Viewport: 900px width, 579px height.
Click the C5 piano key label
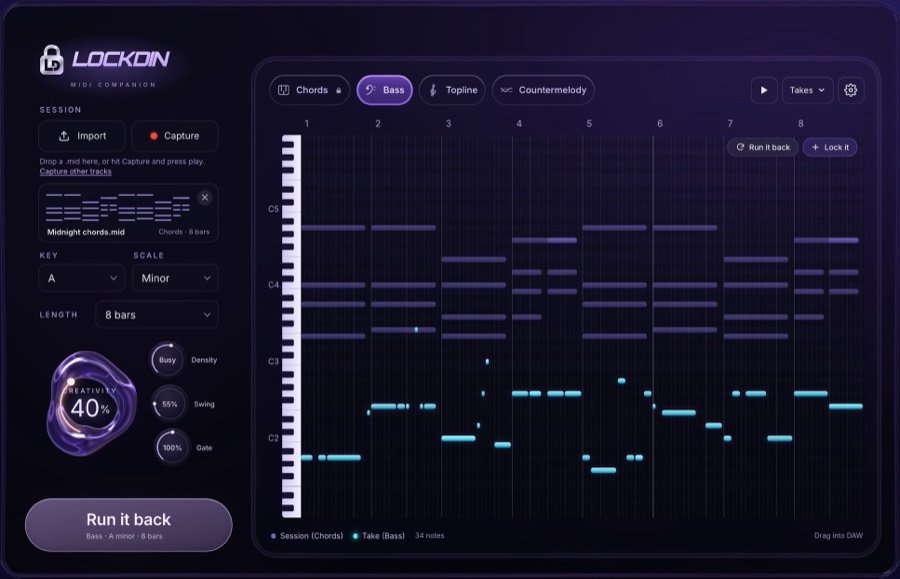[x=273, y=209]
